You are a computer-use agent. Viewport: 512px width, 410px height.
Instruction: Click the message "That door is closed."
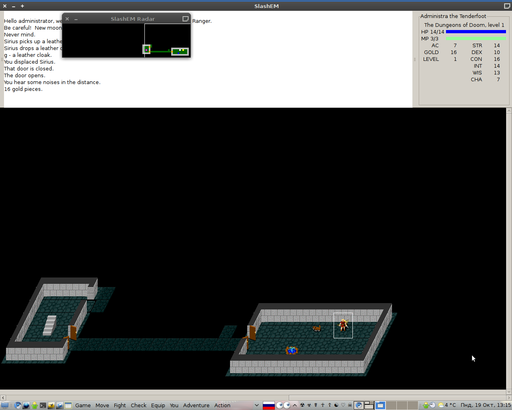click(x=29, y=69)
